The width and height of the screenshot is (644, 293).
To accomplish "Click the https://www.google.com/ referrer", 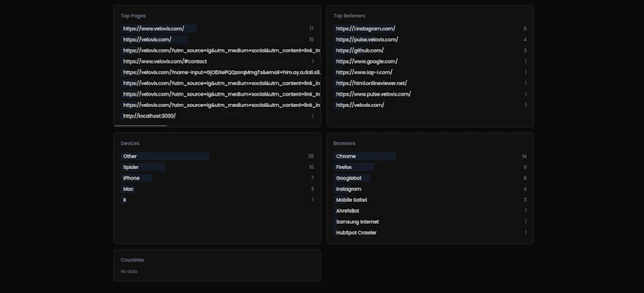I will (x=430, y=62).
